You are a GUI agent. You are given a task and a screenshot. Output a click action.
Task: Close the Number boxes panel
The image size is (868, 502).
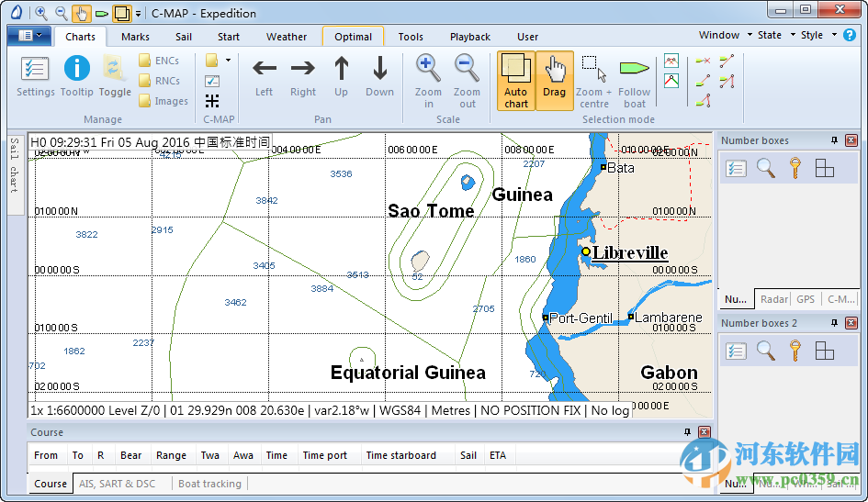pyautogui.click(x=851, y=140)
